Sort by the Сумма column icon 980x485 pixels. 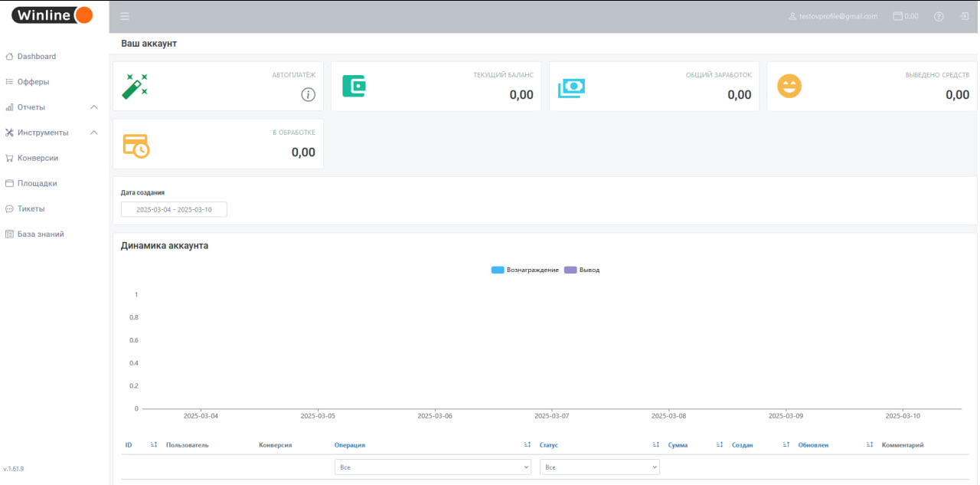click(x=720, y=444)
